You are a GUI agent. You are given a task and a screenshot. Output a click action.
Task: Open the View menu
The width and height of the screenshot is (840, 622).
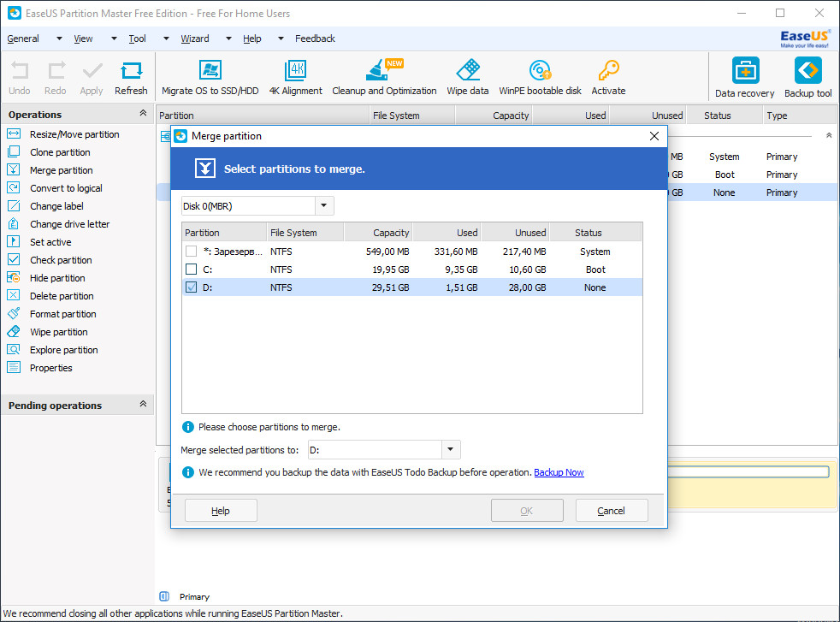coord(83,39)
